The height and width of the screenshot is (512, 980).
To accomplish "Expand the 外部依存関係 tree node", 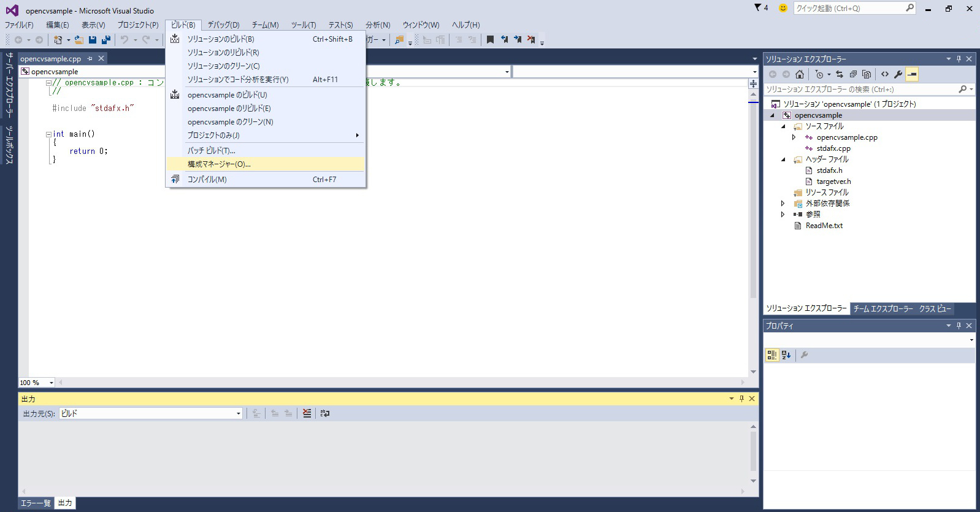I will coord(783,204).
